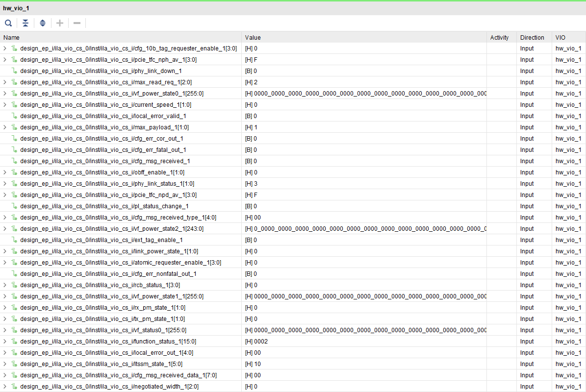
Task: Sort by the VIO column header
Action: point(569,37)
